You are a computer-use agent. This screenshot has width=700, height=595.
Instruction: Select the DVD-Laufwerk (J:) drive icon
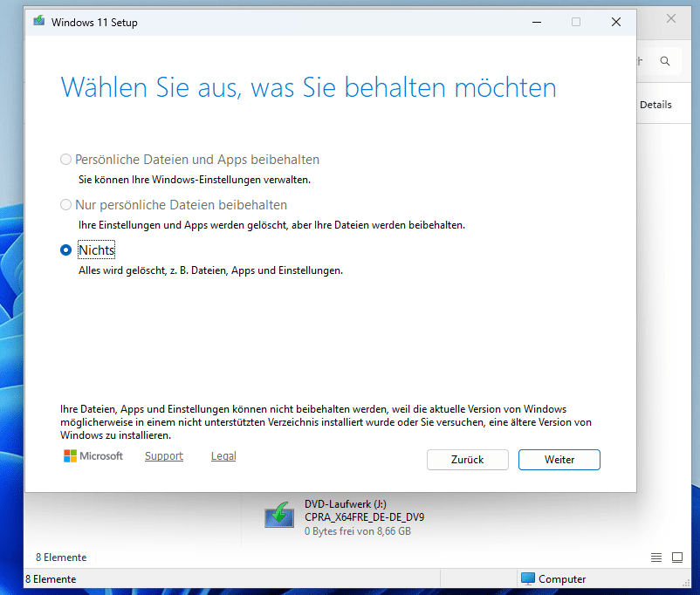pos(279,515)
